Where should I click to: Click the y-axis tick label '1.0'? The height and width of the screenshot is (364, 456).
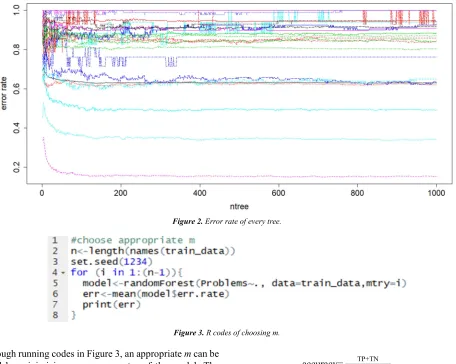pyautogui.click(x=16, y=10)
